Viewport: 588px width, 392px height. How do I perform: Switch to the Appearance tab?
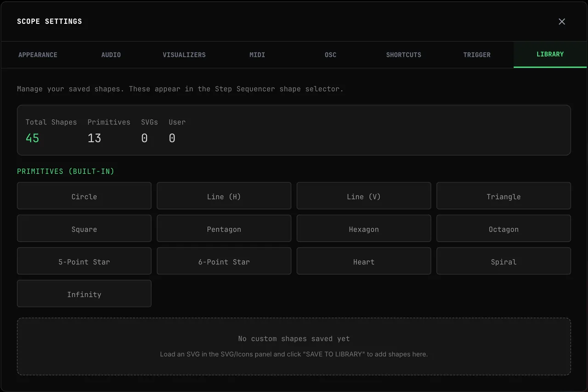tap(38, 55)
